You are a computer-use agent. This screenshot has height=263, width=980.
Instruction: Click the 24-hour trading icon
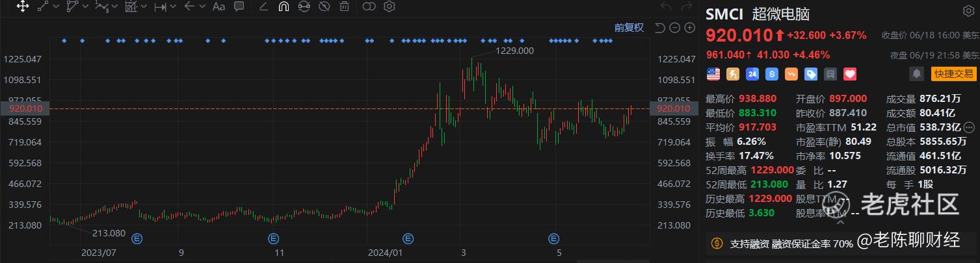(x=752, y=74)
